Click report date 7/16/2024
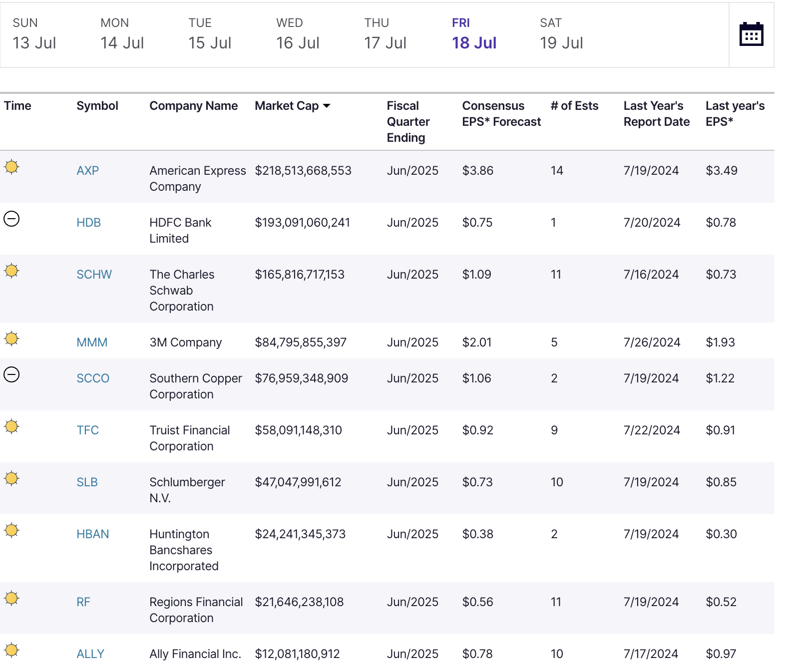 [651, 275]
